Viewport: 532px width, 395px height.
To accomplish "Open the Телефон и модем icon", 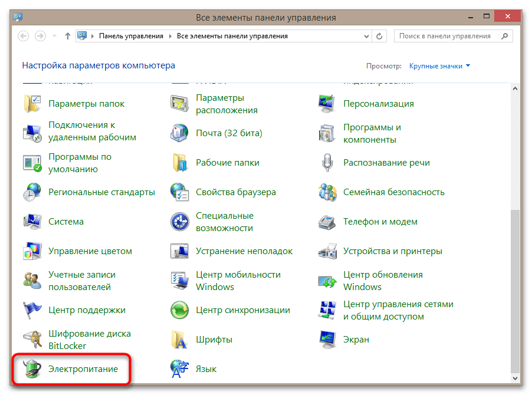I will pyautogui.click(x=327, y=222).
